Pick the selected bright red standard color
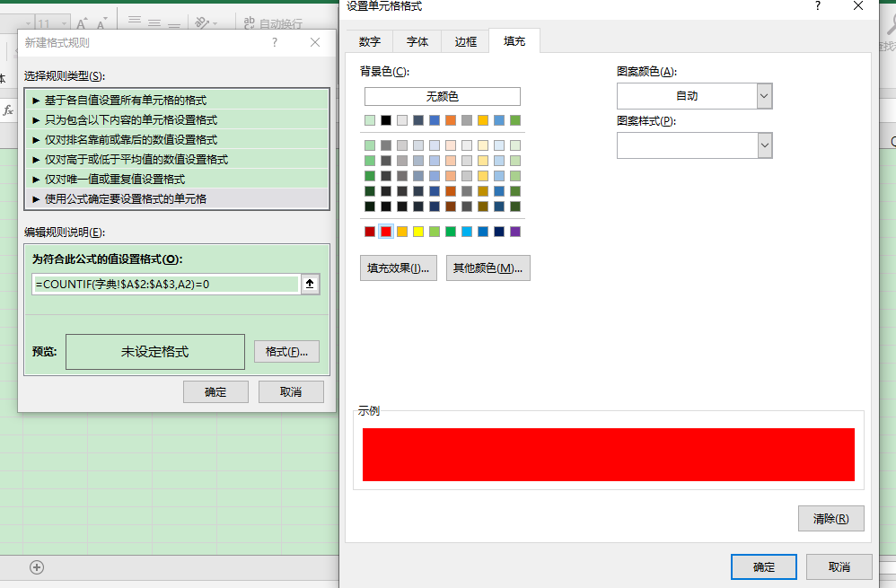Viewport: 896px width, 588px height. 386,232
